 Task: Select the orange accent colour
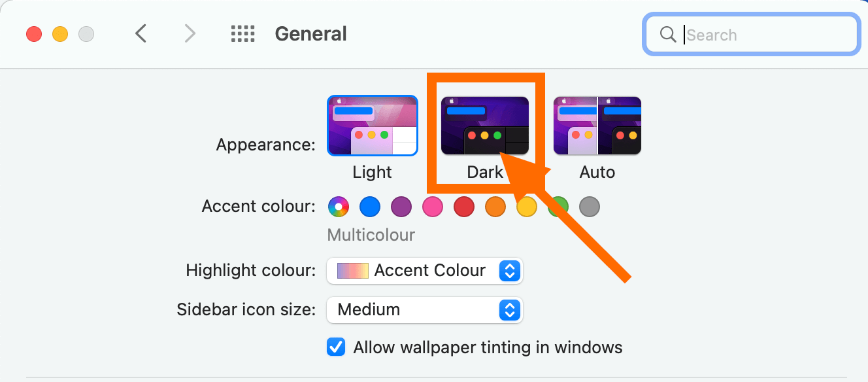click(x=495, y=207)
